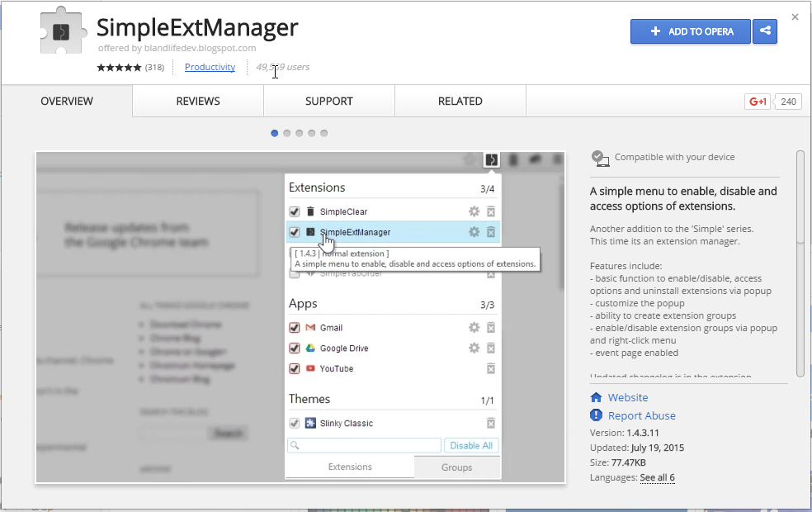Uninstall SimpleExtManager via trash icon
812x512 pixels.
[x=491, y=232]
